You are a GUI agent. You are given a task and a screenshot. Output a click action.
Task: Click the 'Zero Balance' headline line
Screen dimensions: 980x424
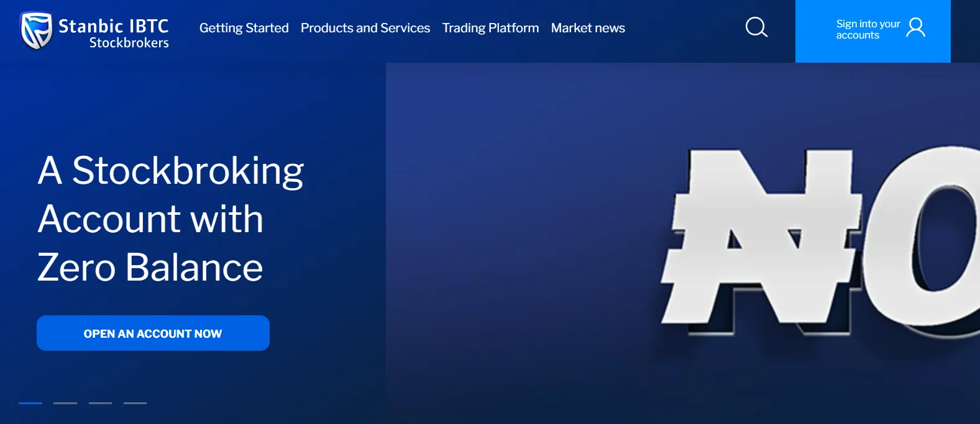pyautogui.click(x=150, y=268)
